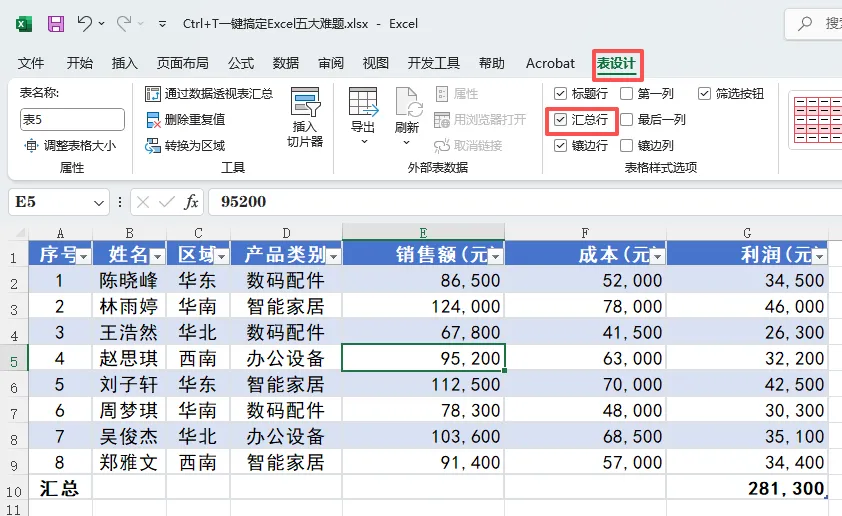Click Summarize with PivotTable icon
842x516 pixels.
click(153, 94)
